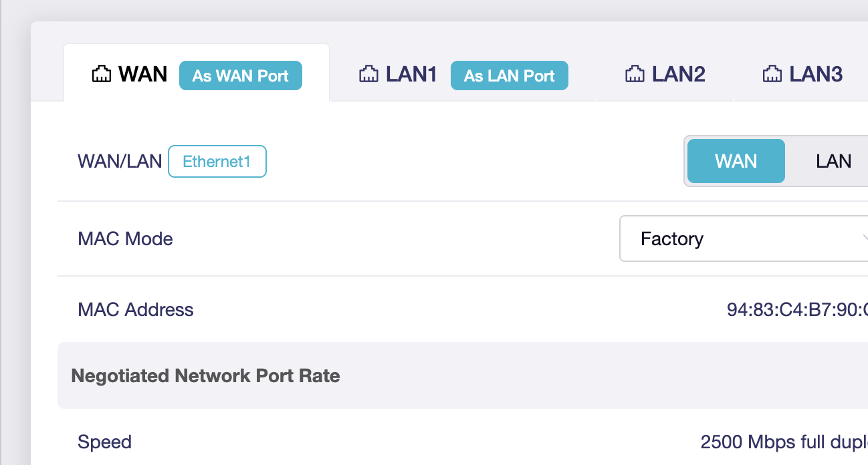Click the ethernet port icon beside LAN2
This screenshot has width=868, height=465.
tap(635, 74)
